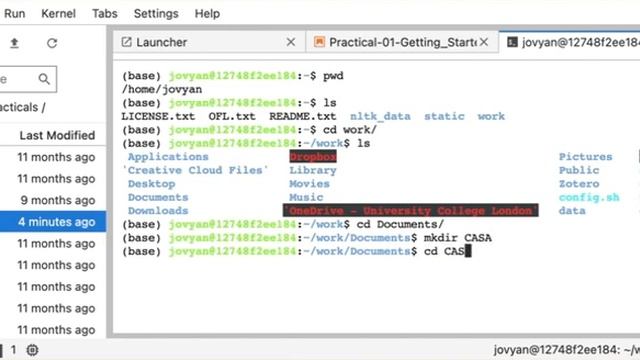Click the status bar settings gear icon
The width and height of the screenshot is (640, 360).
(32, 350)
